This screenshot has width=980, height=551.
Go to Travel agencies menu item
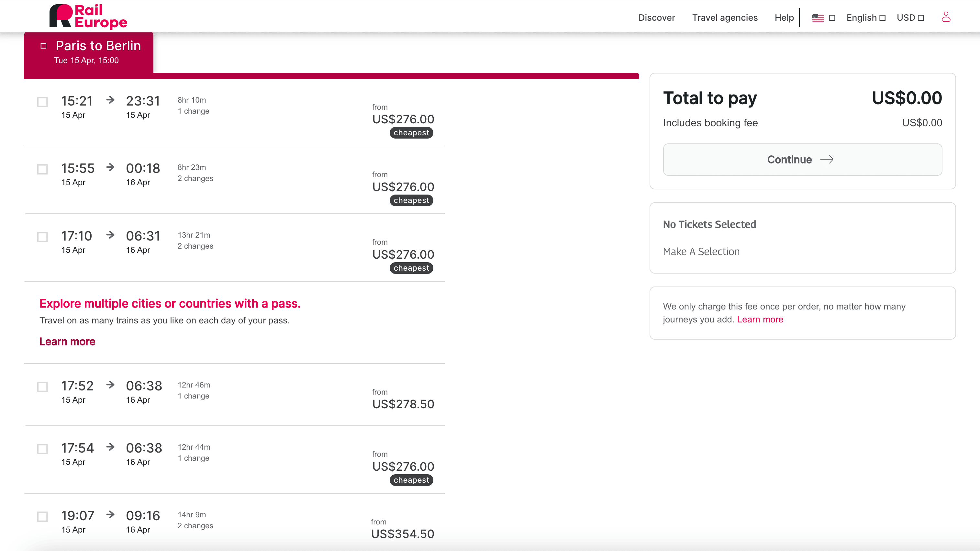pyautogui.click(x=724, y=18)
